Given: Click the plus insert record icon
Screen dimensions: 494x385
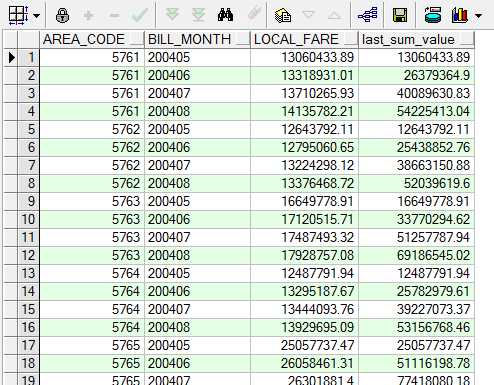Looking at the screenshot, I should 88,15.
